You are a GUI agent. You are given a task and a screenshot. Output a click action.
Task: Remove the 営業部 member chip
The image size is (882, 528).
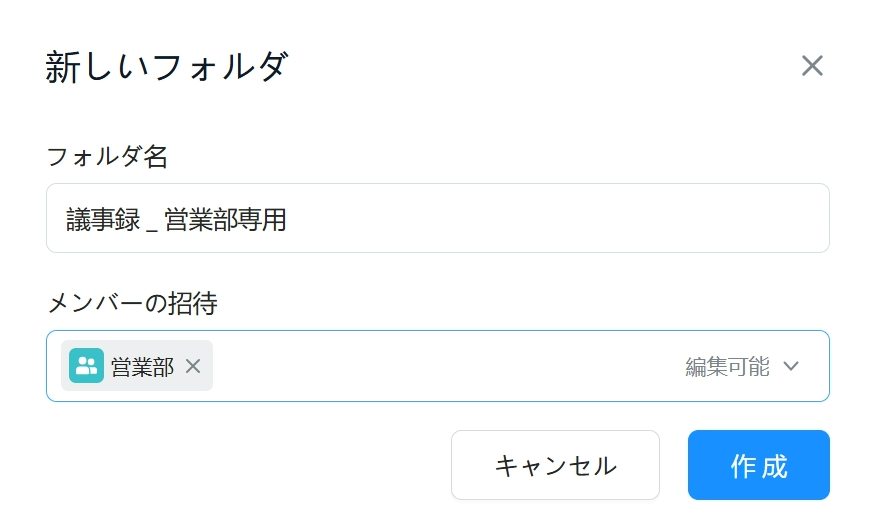pos(193,366)
